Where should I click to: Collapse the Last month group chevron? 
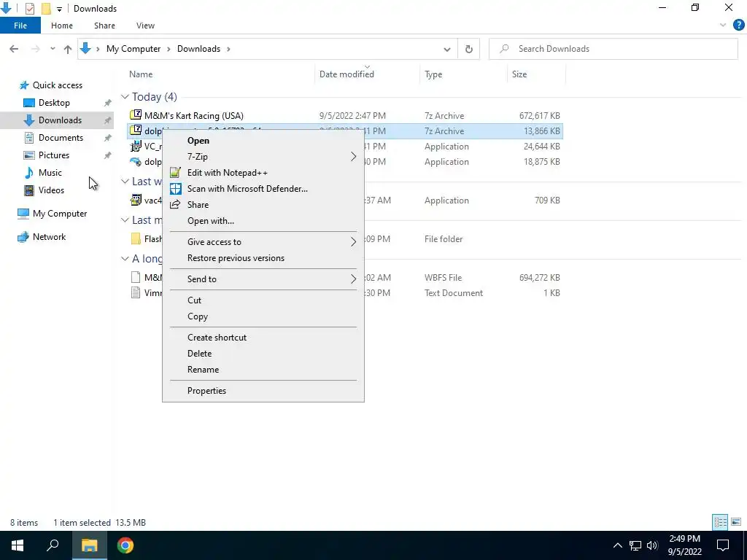coord(125,220)
